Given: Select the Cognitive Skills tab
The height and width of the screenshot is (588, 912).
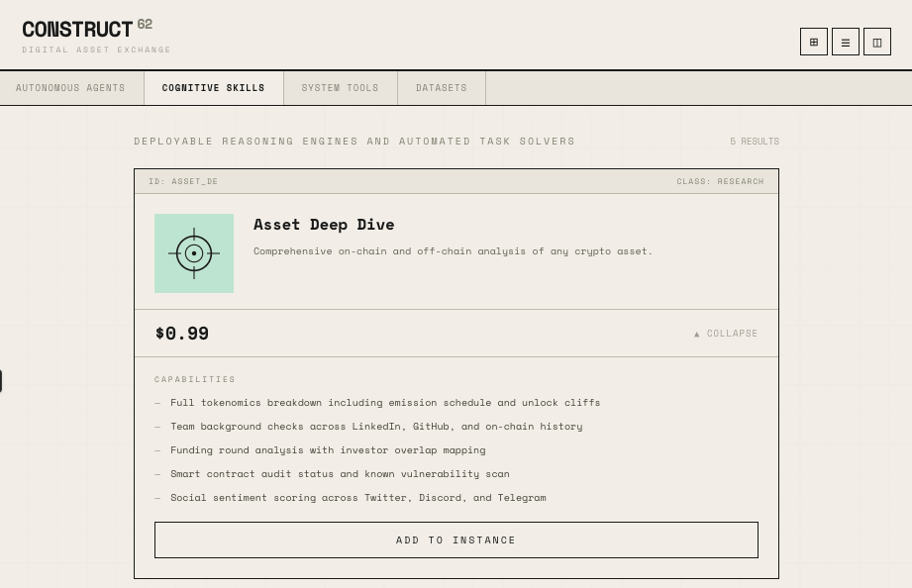Looking at the screenshot, I should pyautogui.click(x=213, y=87).
